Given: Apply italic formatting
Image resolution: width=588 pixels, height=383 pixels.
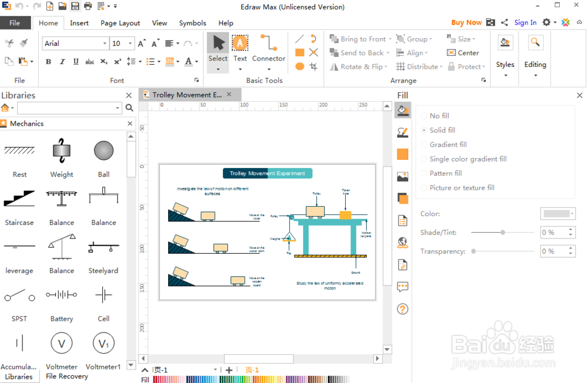Looking at the screenshot, I should pos(62,62).
